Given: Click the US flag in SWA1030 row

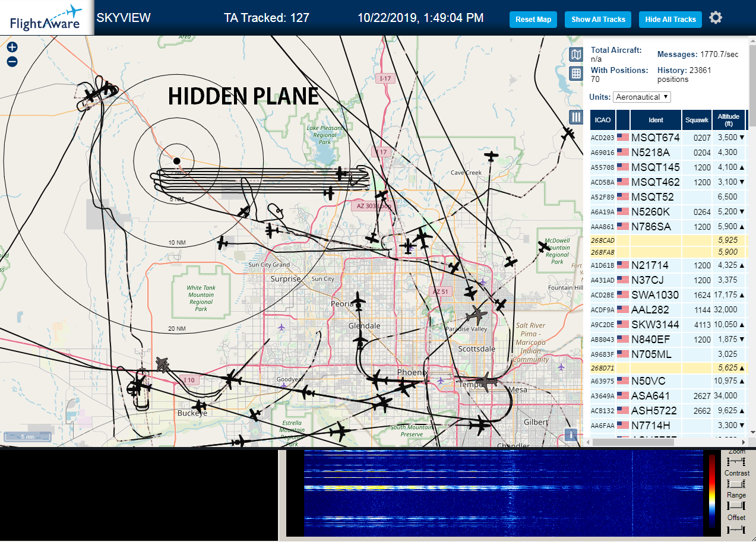Looking at the screenshot, I should tap(623, 294).
